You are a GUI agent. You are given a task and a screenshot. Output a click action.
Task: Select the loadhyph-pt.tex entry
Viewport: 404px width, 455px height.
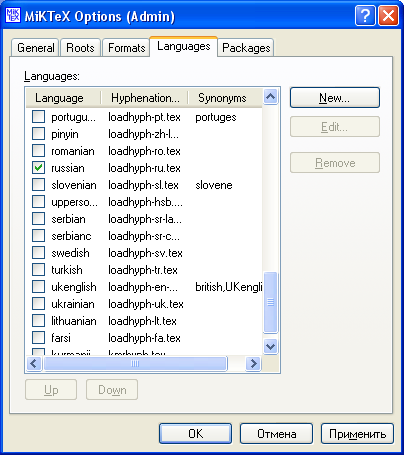pos(144,117)
